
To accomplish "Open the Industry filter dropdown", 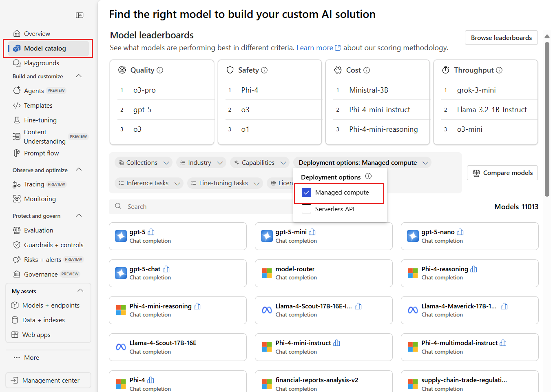I will click(x=201, y=163).
